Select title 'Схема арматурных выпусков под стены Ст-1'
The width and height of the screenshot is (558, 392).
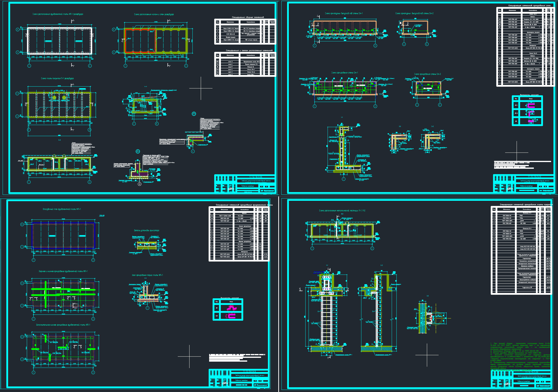coord(344,13)
